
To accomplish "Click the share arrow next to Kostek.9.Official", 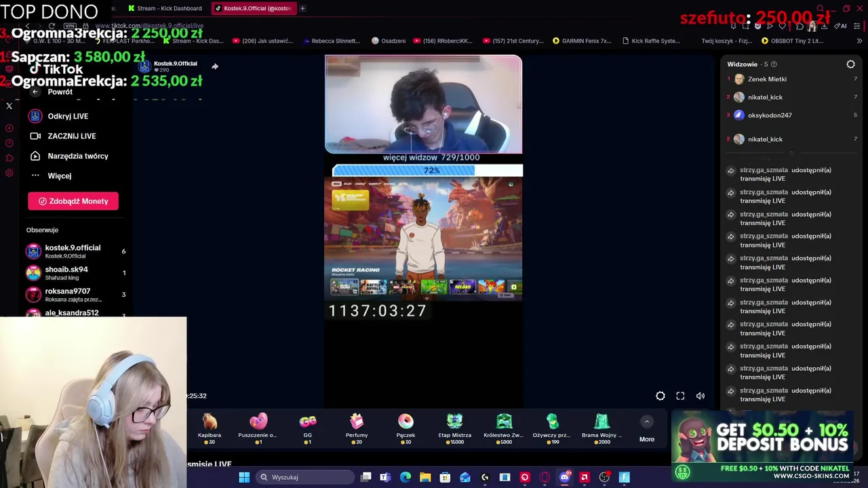I will click(215, 66).
